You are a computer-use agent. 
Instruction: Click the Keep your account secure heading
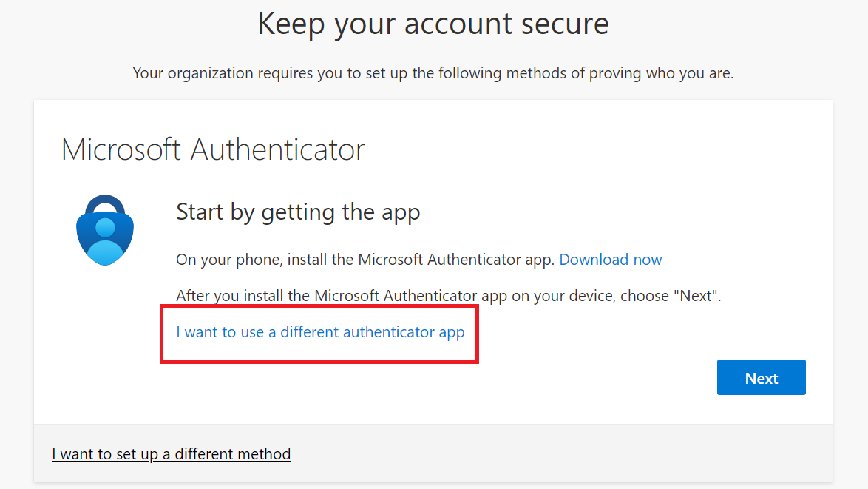coord(433,24)
